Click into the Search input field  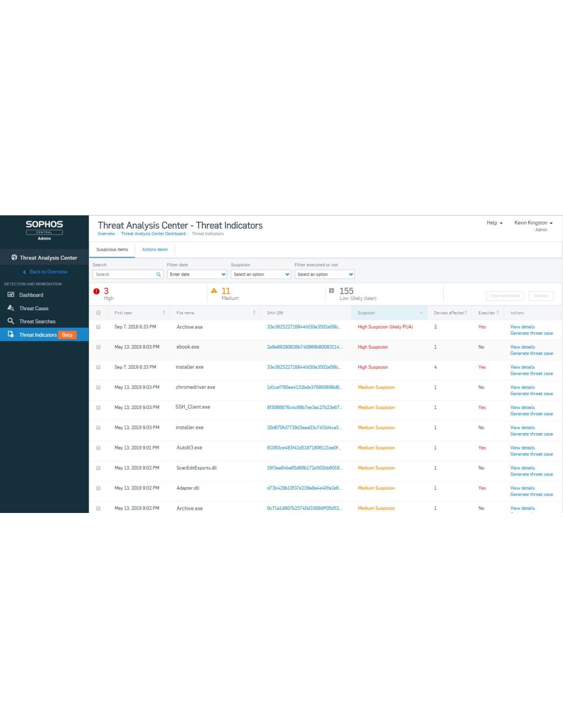tap(124, 274)
